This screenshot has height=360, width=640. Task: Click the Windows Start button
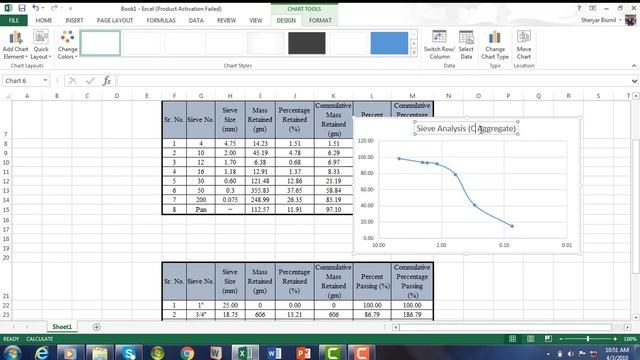[x=12, y=353]
